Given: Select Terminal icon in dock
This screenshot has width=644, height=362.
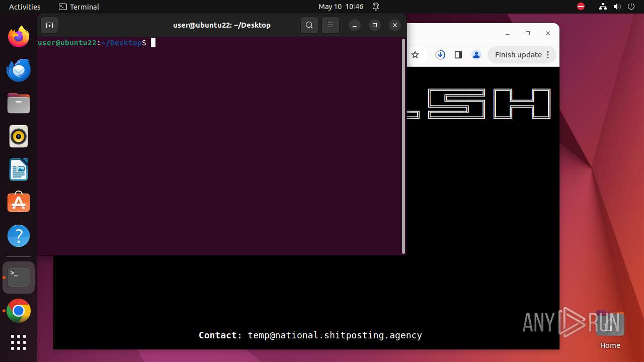Looking at the screenshot, I should coord(19,278).
